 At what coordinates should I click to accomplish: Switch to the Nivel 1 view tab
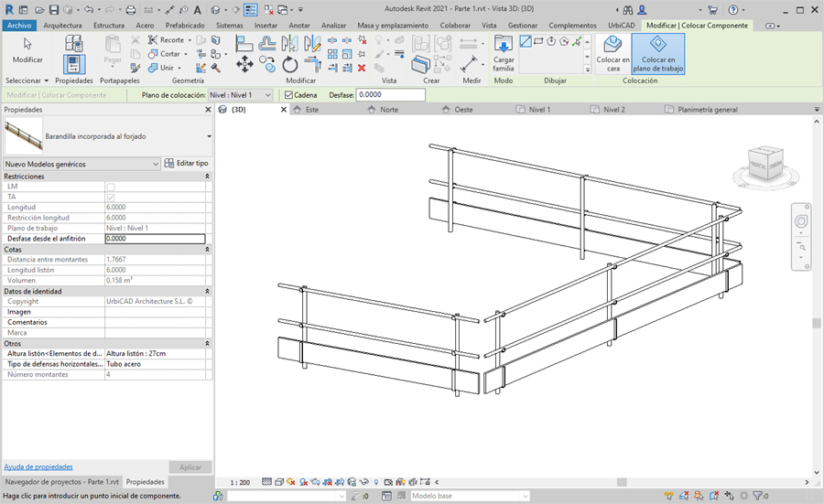(539, 110)
